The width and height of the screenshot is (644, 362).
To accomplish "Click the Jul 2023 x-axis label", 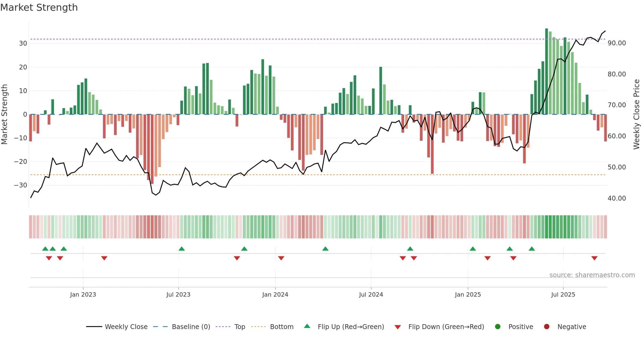I will (178, 295).
